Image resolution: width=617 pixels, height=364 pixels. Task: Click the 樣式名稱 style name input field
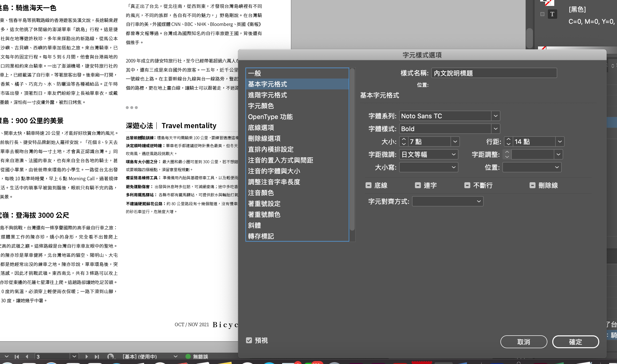(494, 73)
